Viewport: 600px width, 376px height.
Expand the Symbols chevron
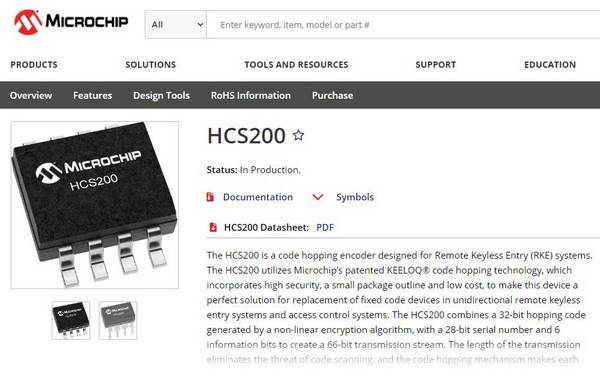(318, 197)
